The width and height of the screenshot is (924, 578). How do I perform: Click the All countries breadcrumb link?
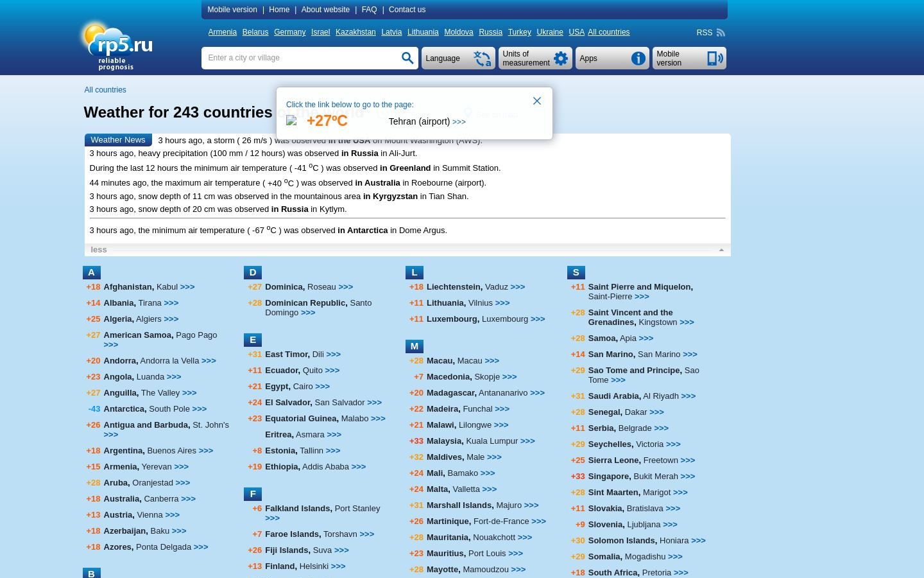coord(105,90)
